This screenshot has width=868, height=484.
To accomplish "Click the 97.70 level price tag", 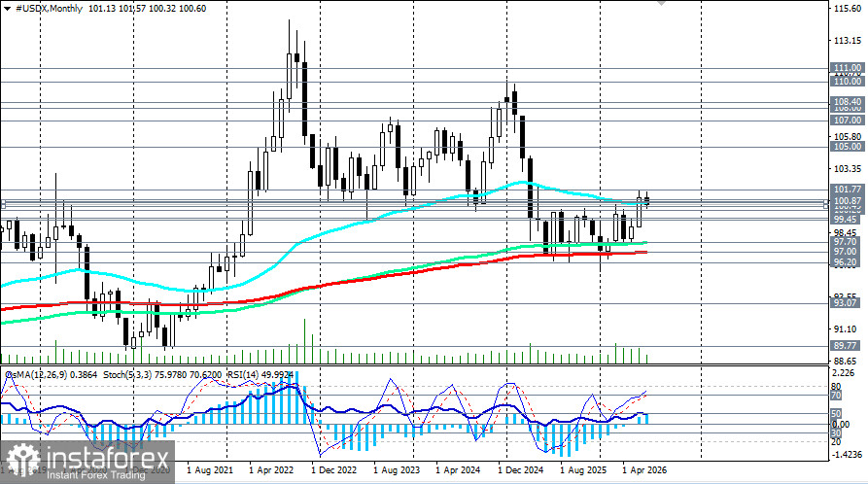I will [846, 242].
